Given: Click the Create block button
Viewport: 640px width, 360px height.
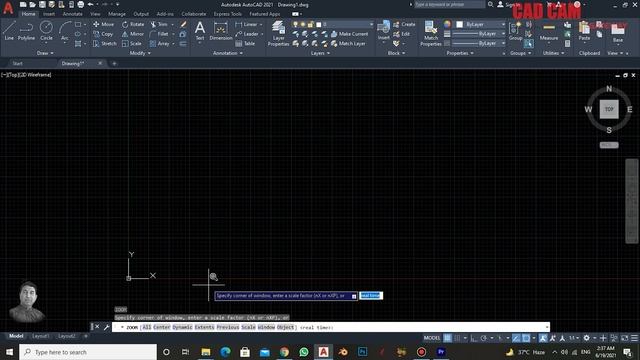Looking at the screenshot, I should [404, 24].
